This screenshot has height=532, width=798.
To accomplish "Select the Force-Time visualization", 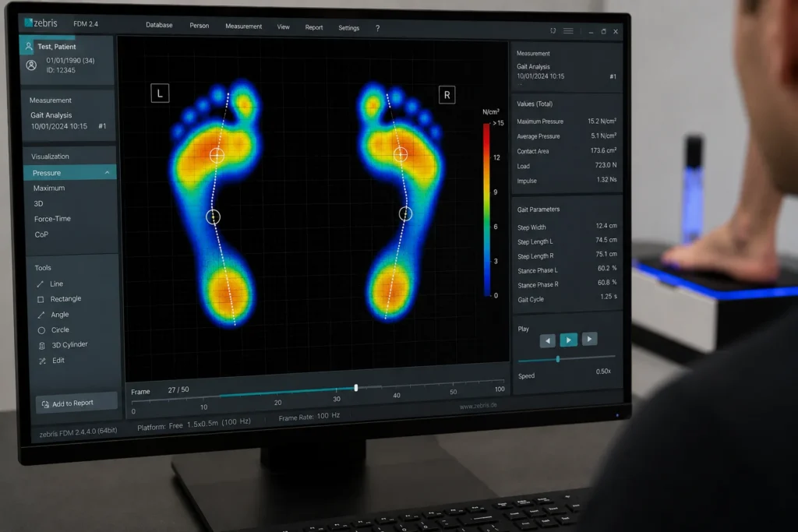I will coord(52,219).
